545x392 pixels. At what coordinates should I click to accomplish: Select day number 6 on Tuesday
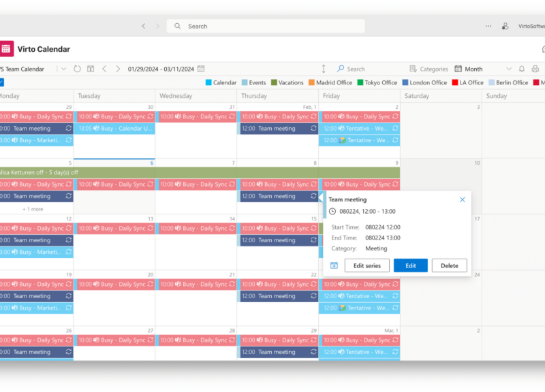coord(152,163)
